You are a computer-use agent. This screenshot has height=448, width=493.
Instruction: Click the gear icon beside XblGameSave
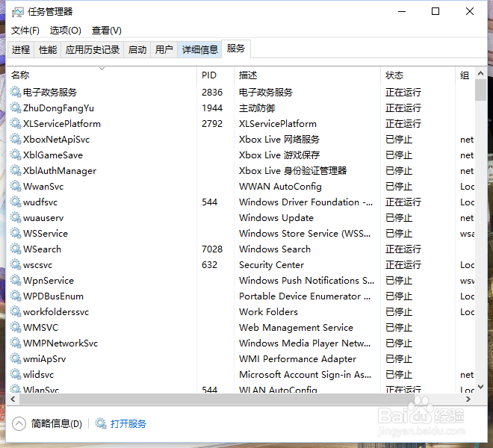click(16, 155)
